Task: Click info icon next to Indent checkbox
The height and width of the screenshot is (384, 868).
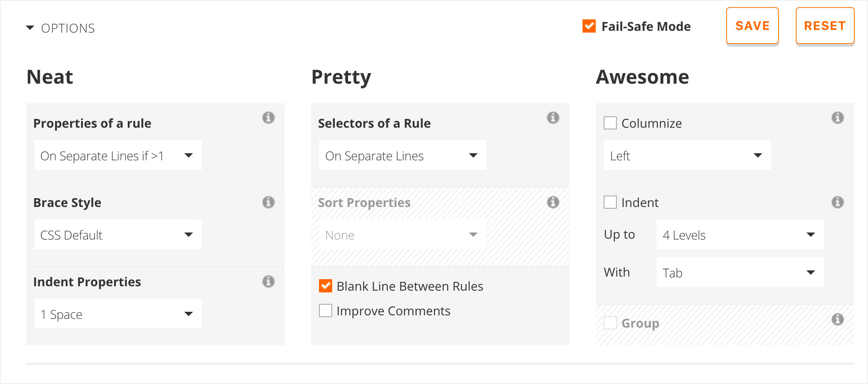Action: coord(838,202)
